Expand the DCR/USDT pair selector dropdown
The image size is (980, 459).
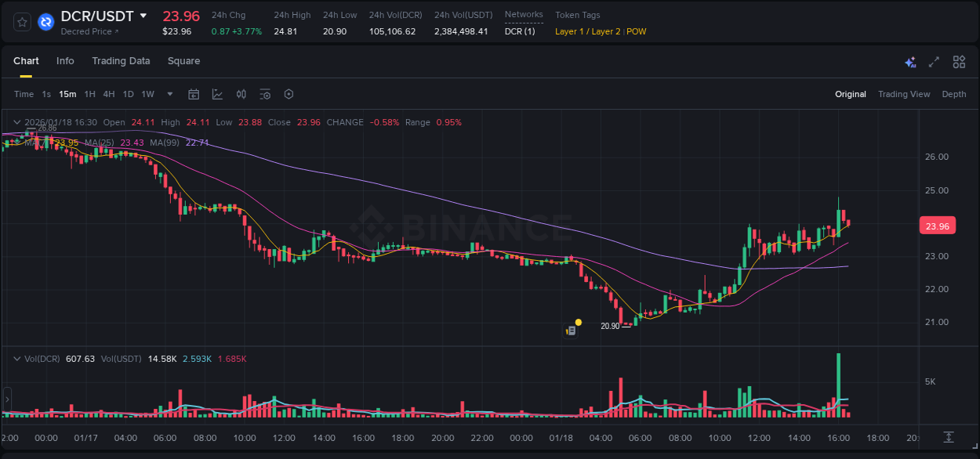pyautogui.click(x=143, y=15)
